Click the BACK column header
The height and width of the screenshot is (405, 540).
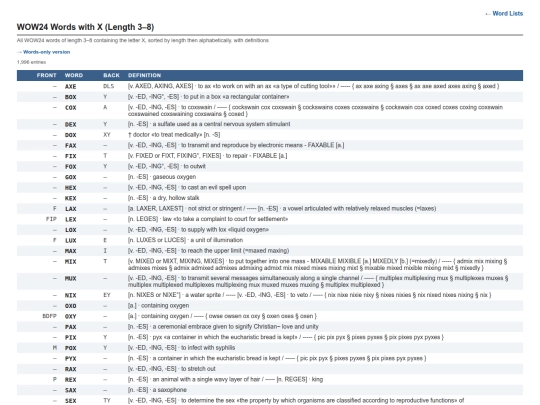[111, 75]
